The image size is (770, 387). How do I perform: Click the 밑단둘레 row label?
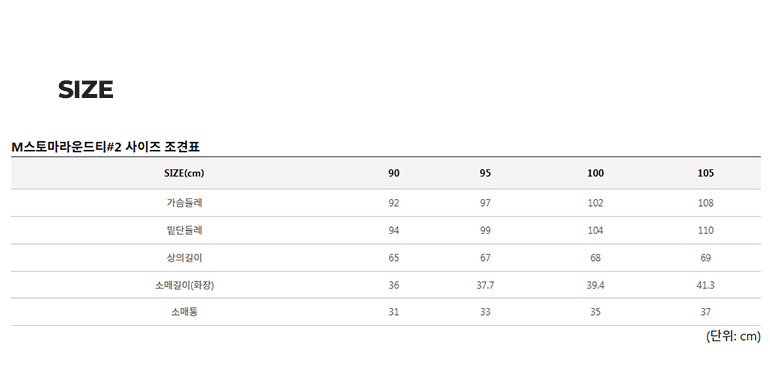(x=184, y=230)
